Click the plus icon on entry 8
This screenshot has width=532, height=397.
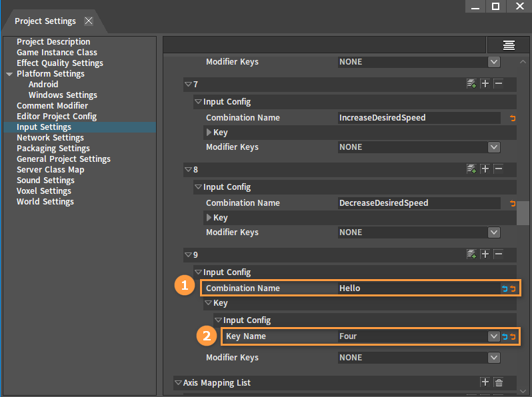pyautogui.click(x=485, y=169)
